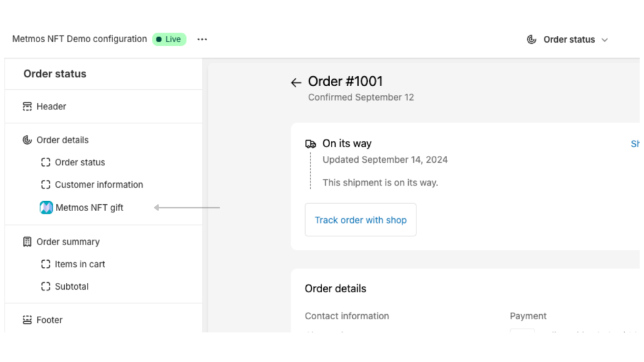Click the back arrow beside Order #1001

[x=296, y=82]
